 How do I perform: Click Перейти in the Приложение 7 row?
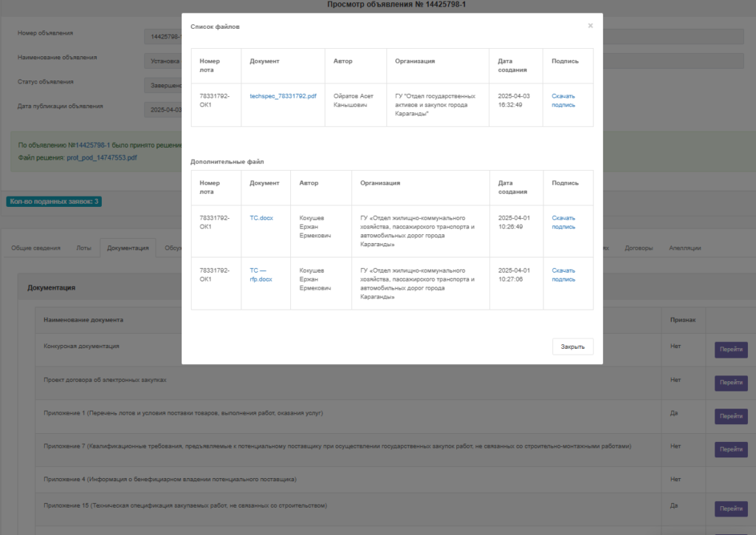[x=731, y=449]
